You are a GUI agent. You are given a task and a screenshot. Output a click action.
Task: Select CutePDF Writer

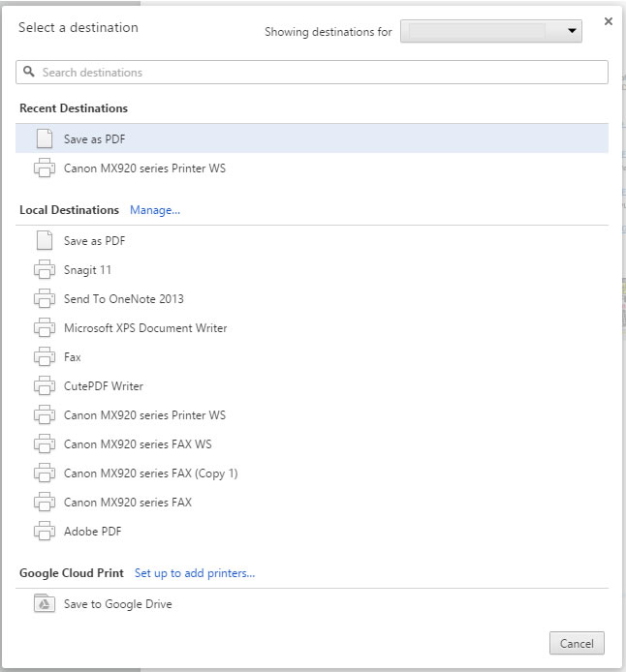point(312,385)
